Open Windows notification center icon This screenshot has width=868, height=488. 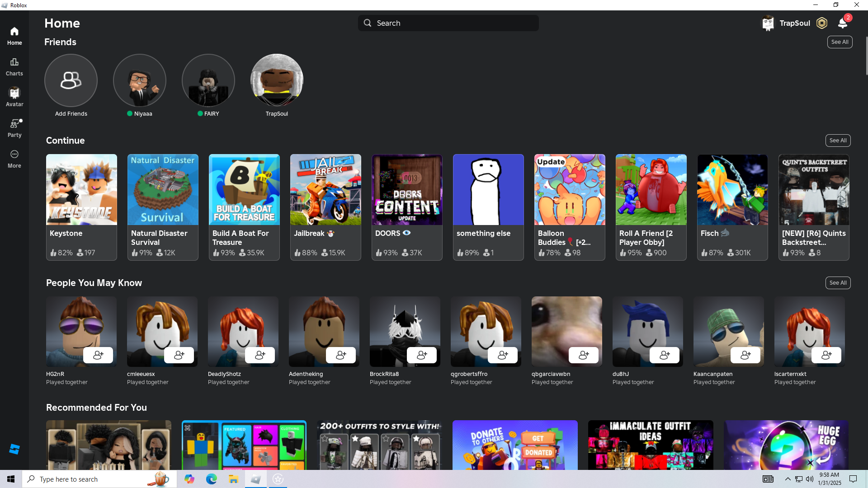(853, 479)
